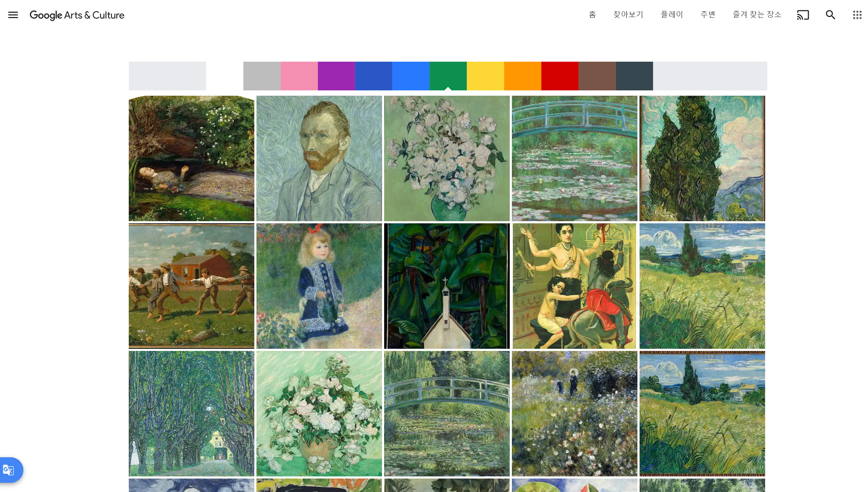Click the Cast to screen icon

tap(803, 15)
